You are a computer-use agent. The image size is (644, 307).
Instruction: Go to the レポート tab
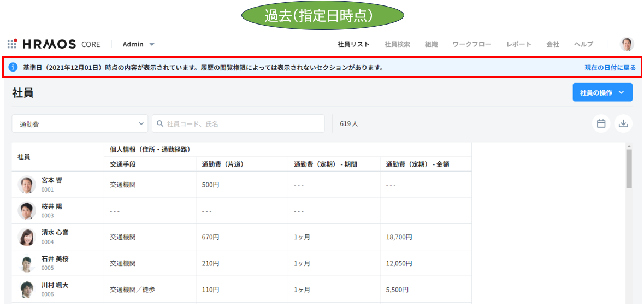tap(518, 44)
